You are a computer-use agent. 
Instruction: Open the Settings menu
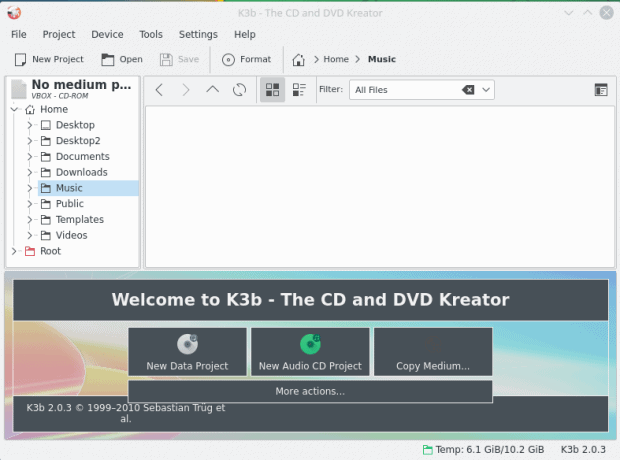(x=198, y=35)
